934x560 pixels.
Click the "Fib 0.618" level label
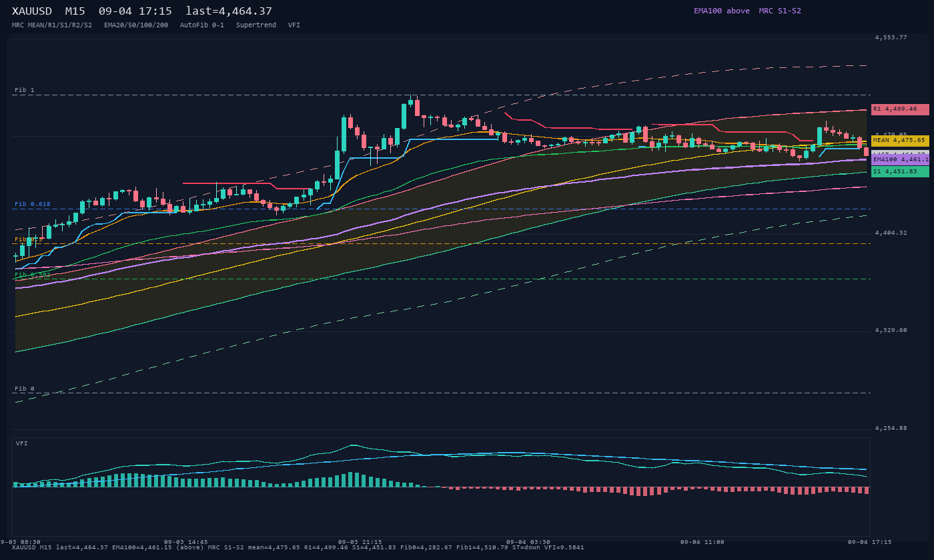tap(33, 204)
